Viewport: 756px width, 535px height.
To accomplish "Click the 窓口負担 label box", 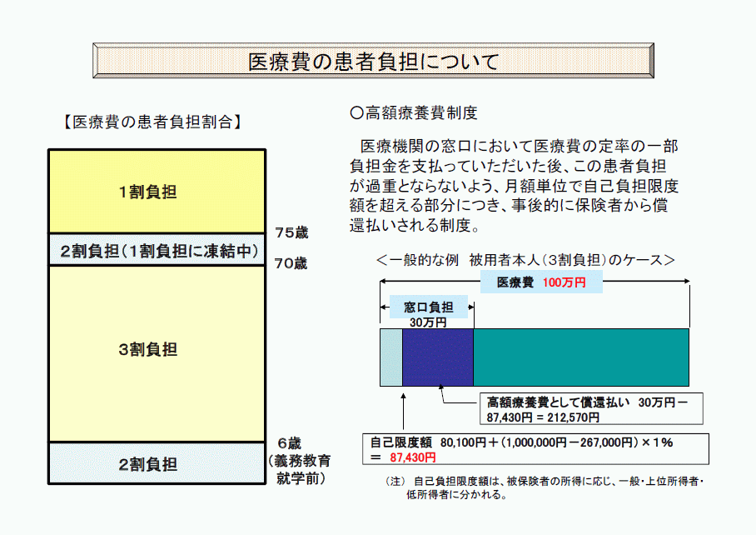I will tap(429, 307).
